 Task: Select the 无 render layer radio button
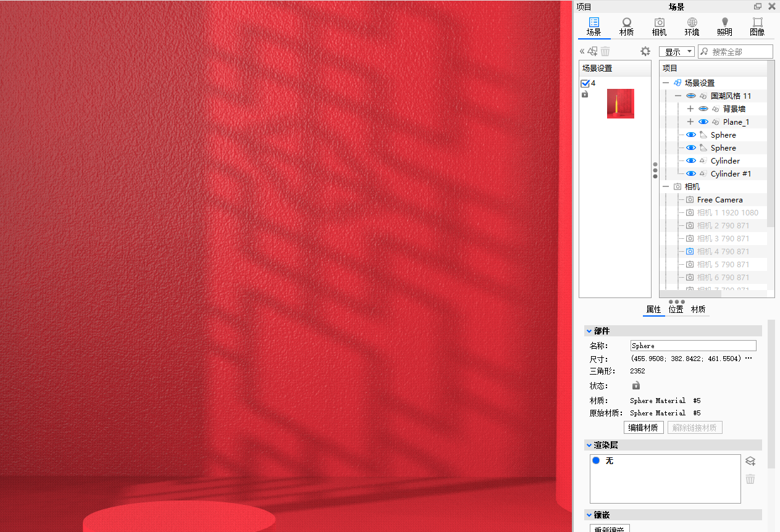click(x=596, y=461)
